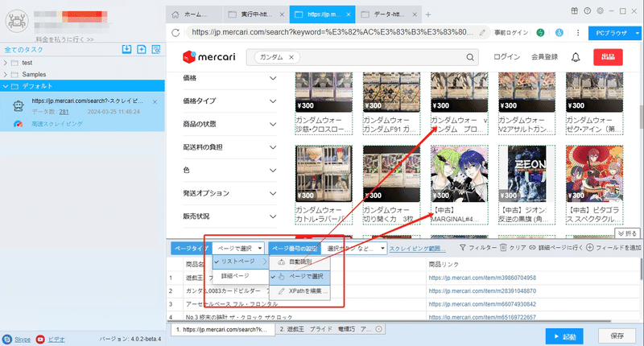Viewport: 644px width, 346px height.
Task: Close the second bottom tab 遊戯王
Action: (x=378, y=329)
